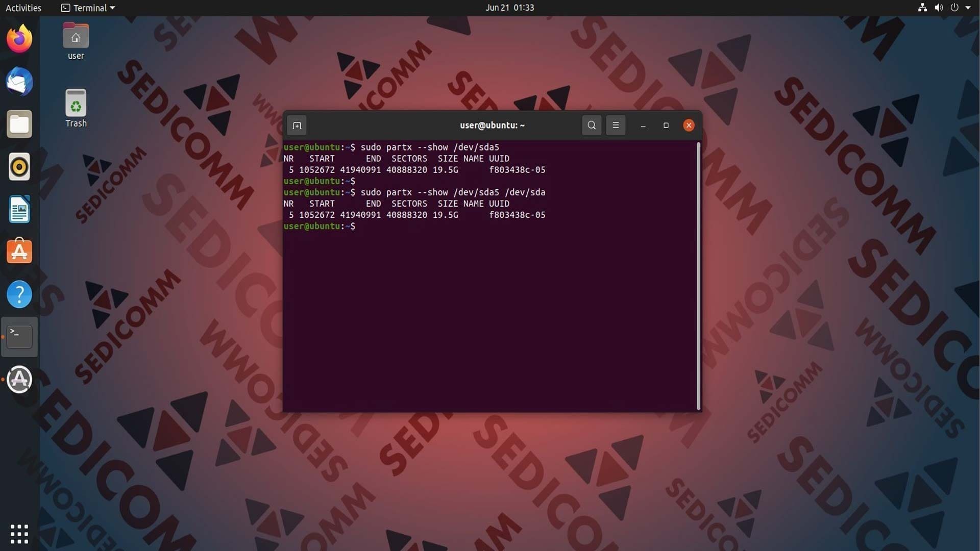Viewport: 980px width, 551px height.
Task: Select the Trash icon on desktop
Action: 76,109
